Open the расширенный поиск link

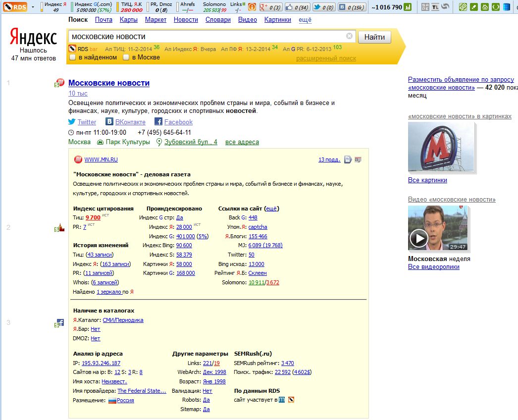pos(326,58)
